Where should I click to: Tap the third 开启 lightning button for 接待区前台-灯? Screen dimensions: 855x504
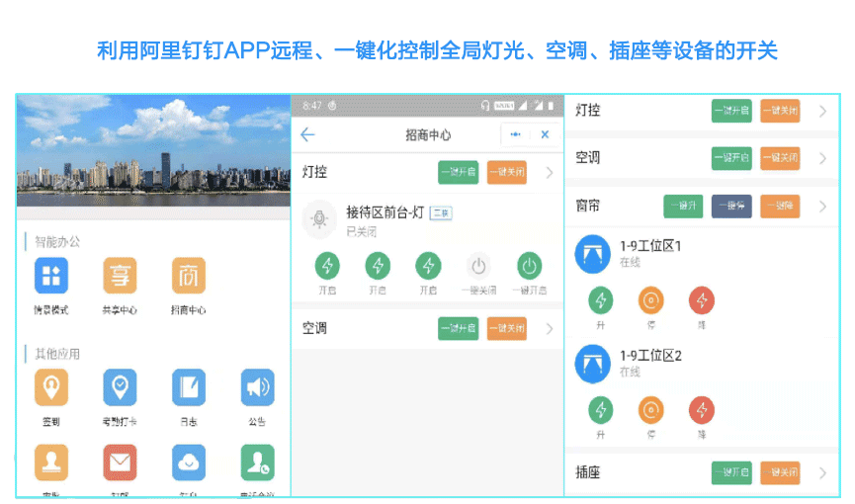point(429,266)
